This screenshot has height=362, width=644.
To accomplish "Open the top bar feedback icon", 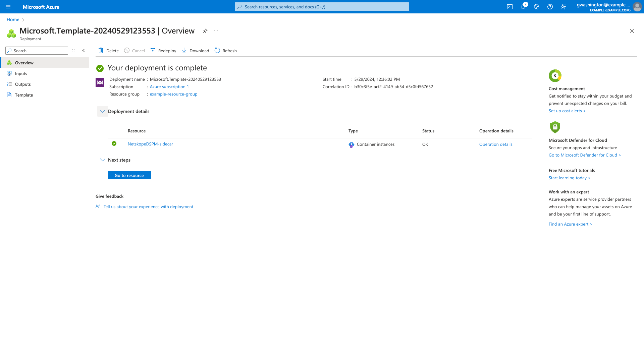I will (563, 7).
